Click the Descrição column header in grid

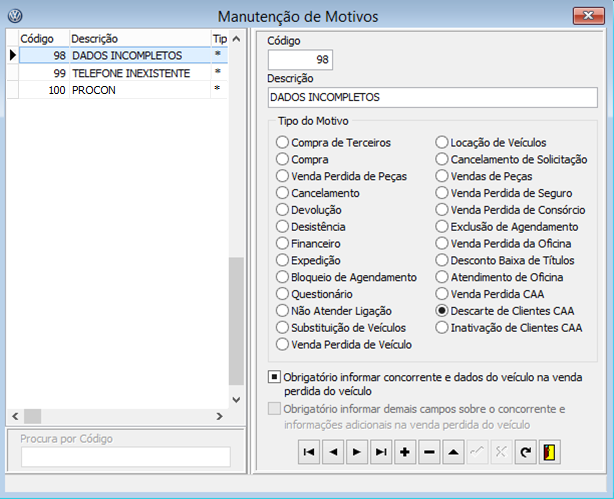coord(140,39)
